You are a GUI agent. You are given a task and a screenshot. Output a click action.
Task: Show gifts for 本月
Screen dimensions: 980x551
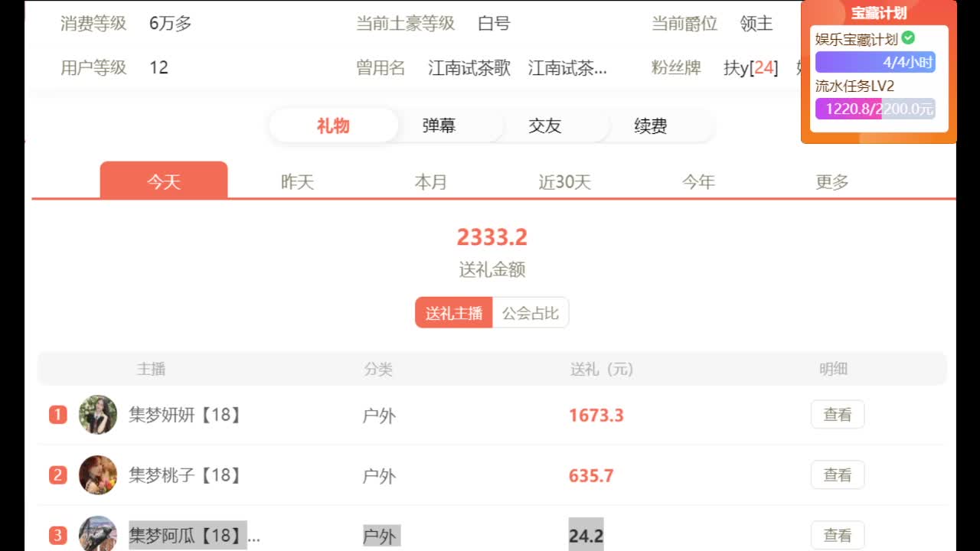[x=430, y=182]
